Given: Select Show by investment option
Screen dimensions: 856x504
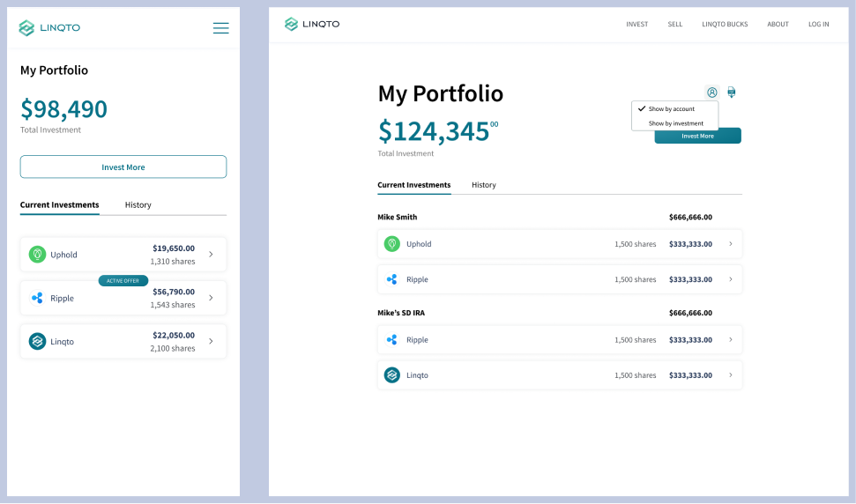Looking at the screenshot, I should pyautogui.click(x=676, y=123).
